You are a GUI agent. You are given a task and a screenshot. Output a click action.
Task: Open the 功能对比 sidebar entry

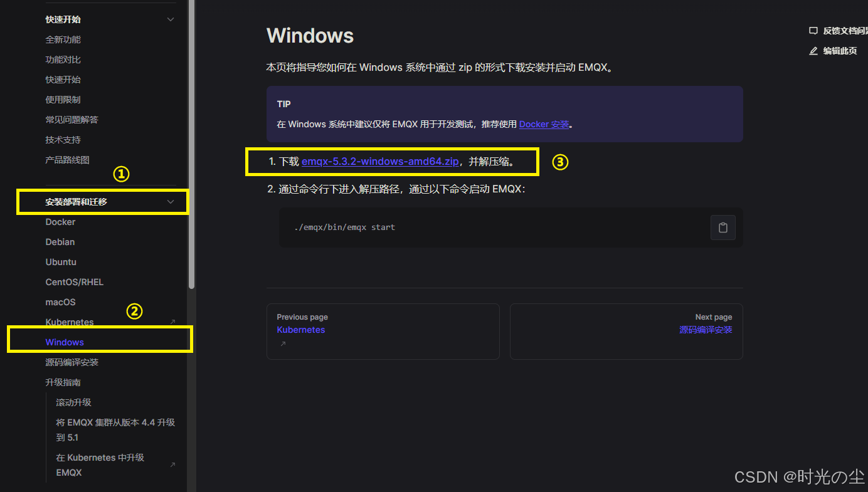click(x=63, y=60)
